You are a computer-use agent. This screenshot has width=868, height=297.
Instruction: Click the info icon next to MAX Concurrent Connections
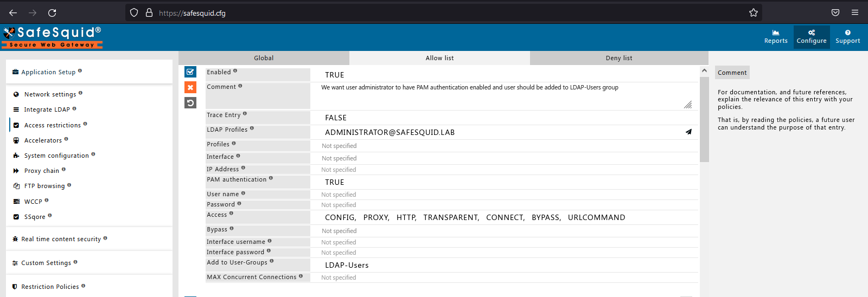coord(301,276)
